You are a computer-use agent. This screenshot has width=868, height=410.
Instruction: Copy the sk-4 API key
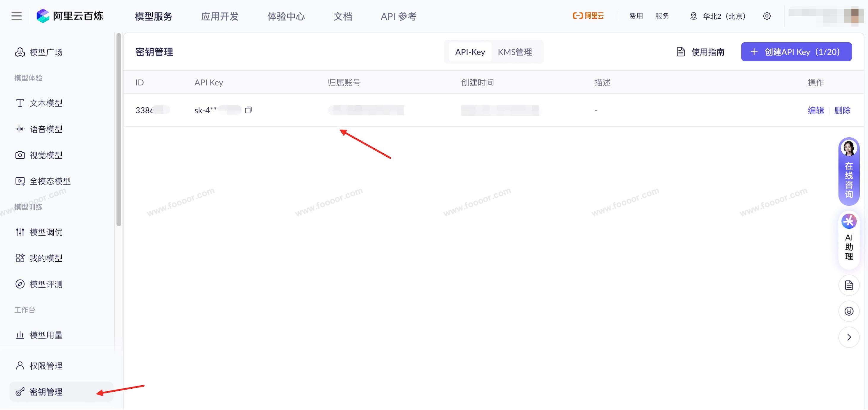click(248, 110)
